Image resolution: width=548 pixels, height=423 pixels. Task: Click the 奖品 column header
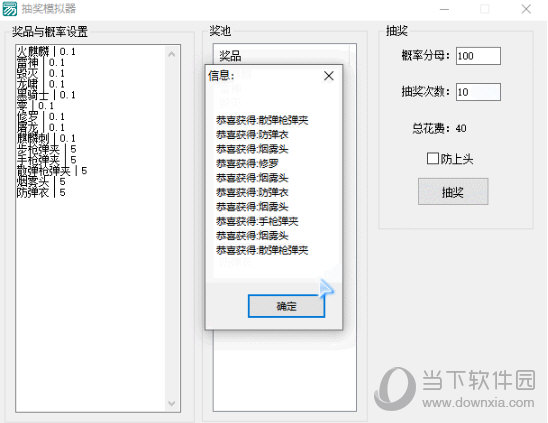coord(230,56)
